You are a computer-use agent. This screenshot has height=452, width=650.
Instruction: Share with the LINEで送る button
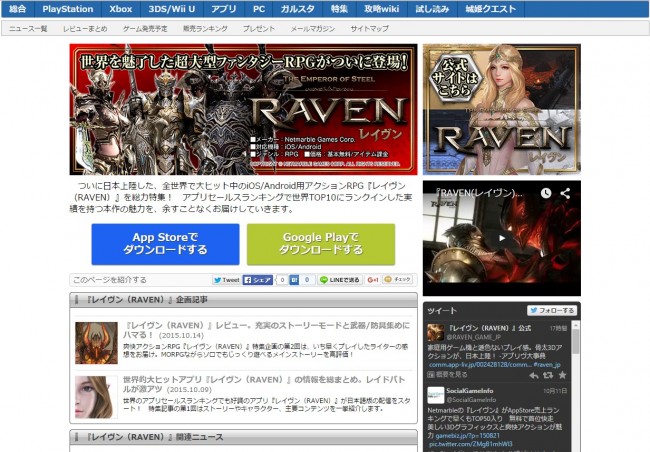(340, 280)
